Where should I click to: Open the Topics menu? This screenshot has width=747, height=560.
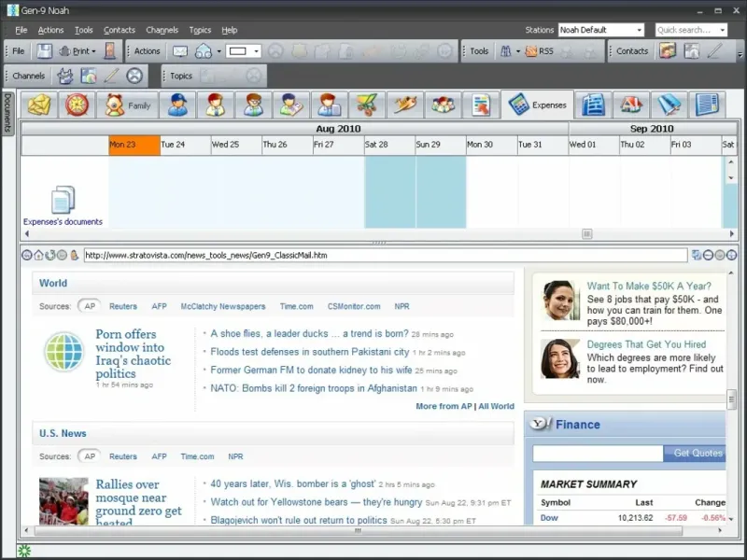click(x=200, y=30)
